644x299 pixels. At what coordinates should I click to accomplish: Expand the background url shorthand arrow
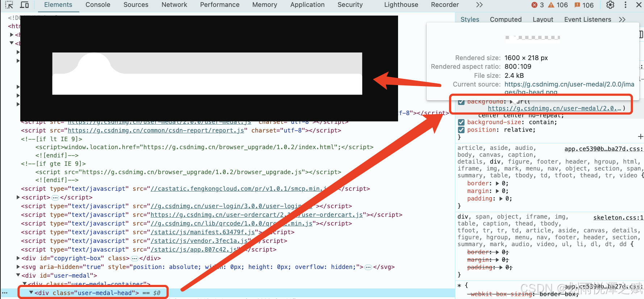[x=511, y=102]
